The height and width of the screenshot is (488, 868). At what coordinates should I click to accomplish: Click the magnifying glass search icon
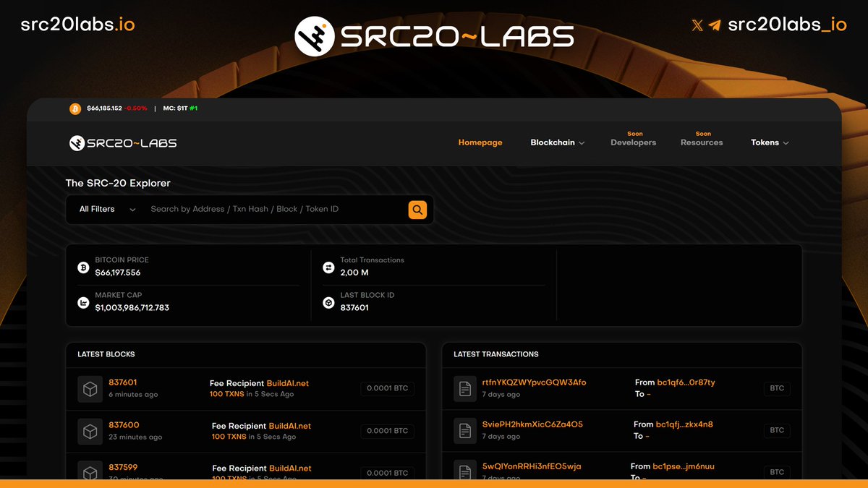[417, 209]
